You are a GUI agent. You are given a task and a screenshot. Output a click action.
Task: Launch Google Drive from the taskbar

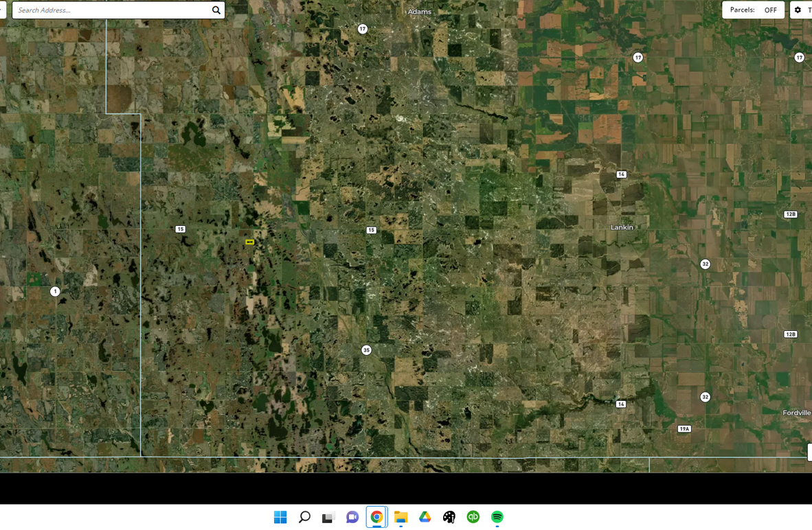tap(425, 517)
